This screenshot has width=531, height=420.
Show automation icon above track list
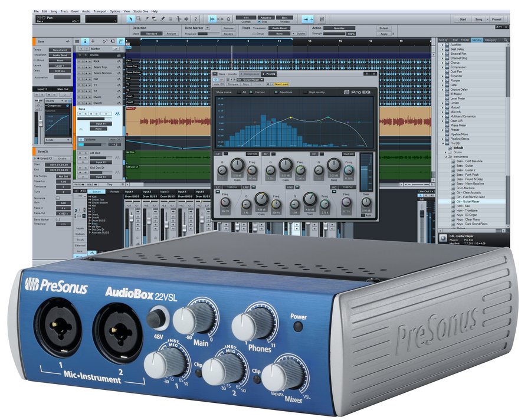click(105, 41)
